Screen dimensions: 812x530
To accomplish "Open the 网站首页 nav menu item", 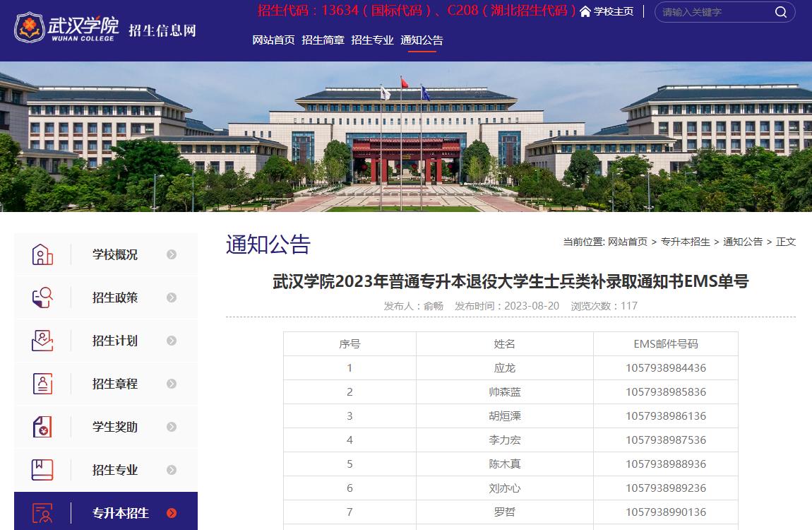I will click(273, 40).
